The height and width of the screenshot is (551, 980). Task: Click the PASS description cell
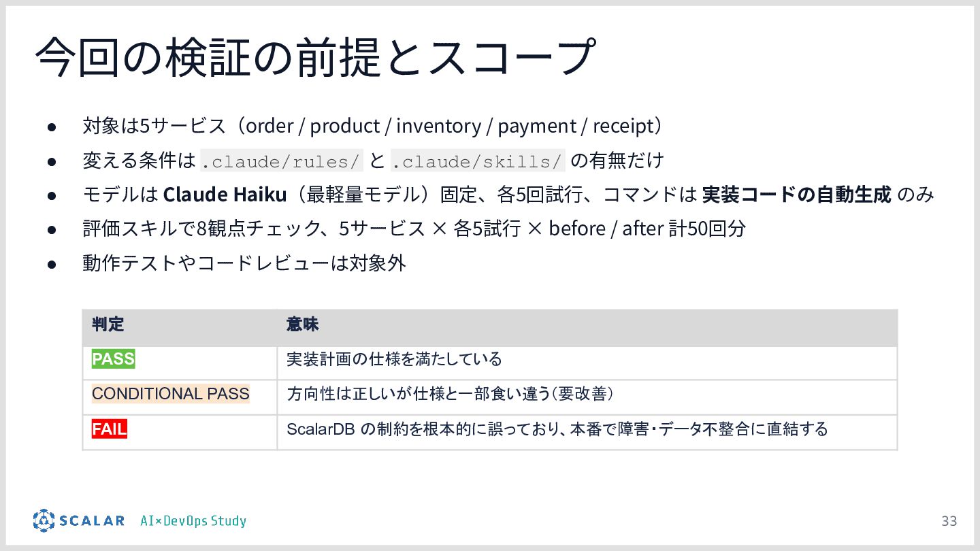click(x=587, y=359)
